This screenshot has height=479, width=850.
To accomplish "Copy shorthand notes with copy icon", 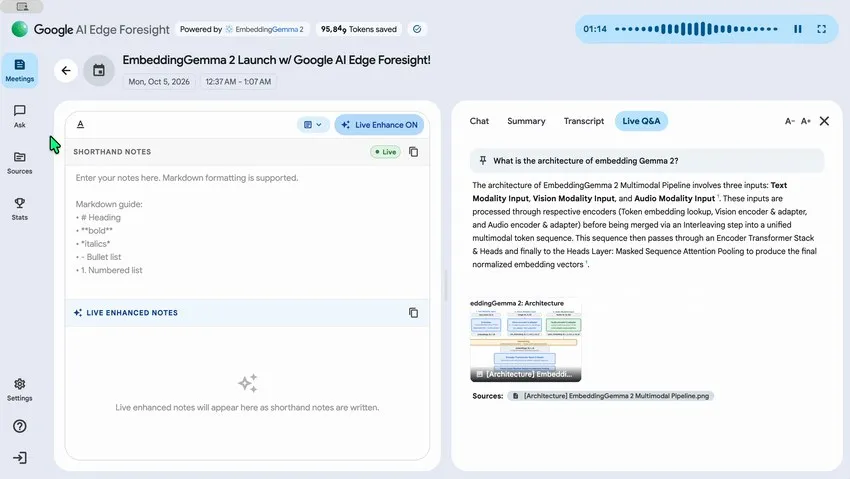I will point(414,152).
